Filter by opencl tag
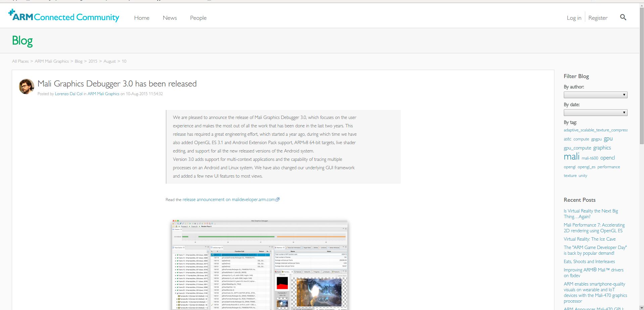This screenshot has width=644, height=310. pyautogui.click(x=607, y=158)
